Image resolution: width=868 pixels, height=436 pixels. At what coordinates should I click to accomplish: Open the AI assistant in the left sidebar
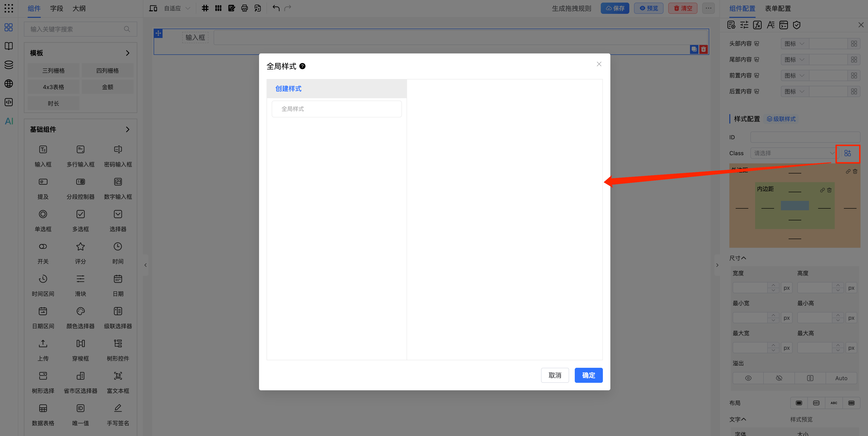point(9,121)
